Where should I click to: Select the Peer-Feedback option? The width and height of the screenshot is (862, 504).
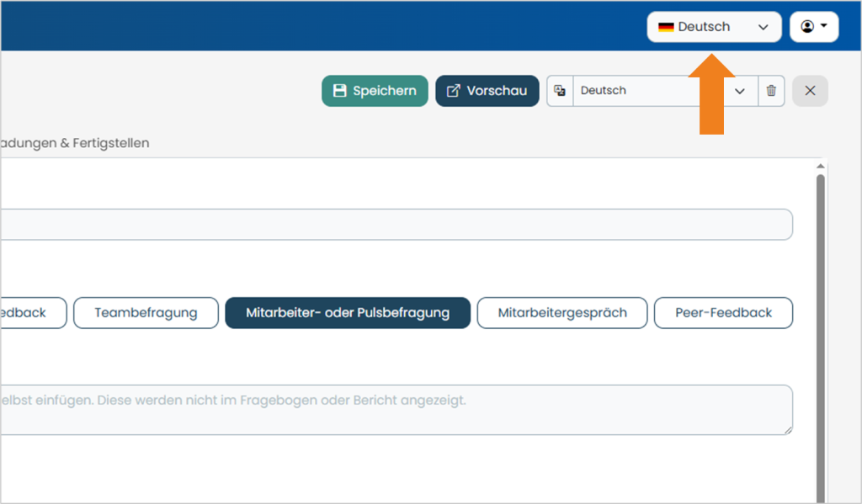pos(723,313)
